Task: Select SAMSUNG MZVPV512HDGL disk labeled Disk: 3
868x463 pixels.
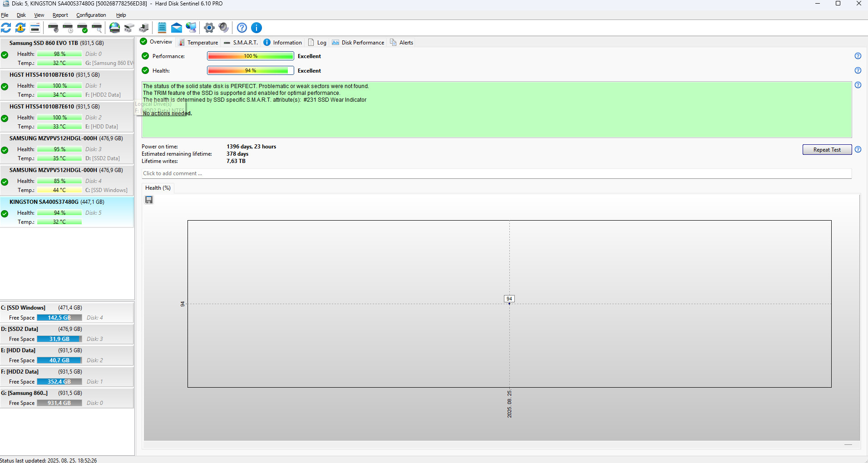Action: point(67,149)
